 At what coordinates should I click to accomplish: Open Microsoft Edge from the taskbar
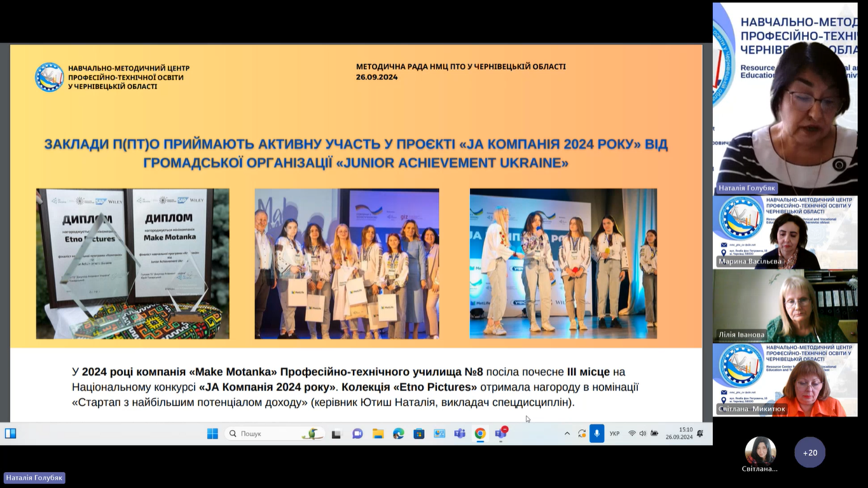[x=398, y=434]
